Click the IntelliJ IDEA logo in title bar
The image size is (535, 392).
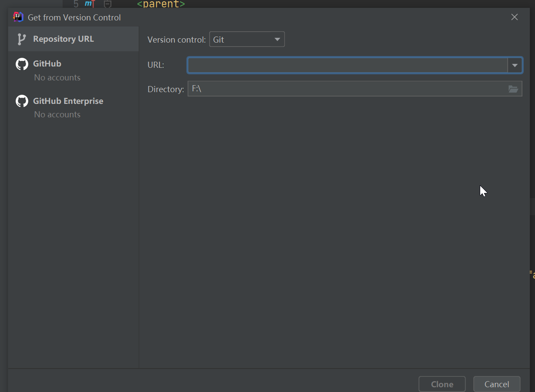pyautogui.click(x=18, y=17)
